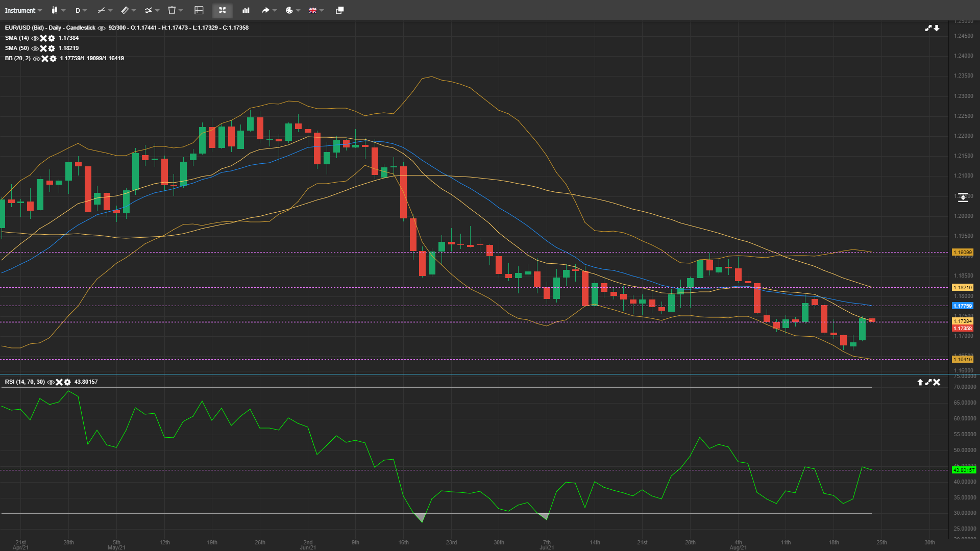Click the 1.16419 lower band price tag
The image size is (980, 551).
click(x=963, y=360)
